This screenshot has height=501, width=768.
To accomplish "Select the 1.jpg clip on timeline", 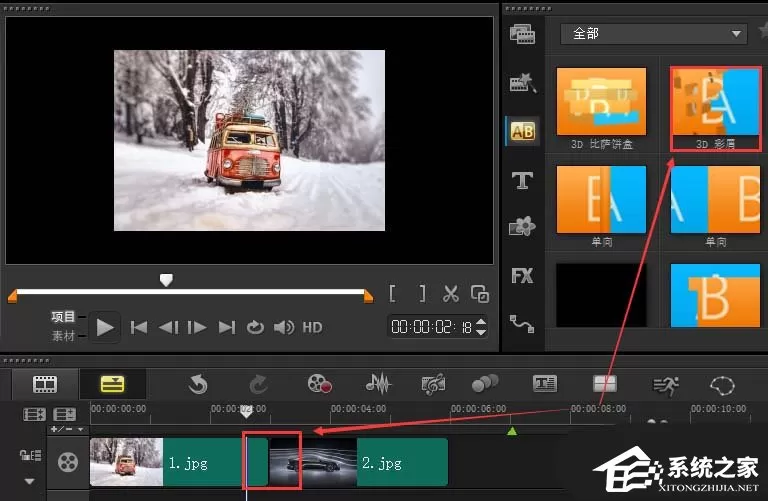I will coord(179,462).
